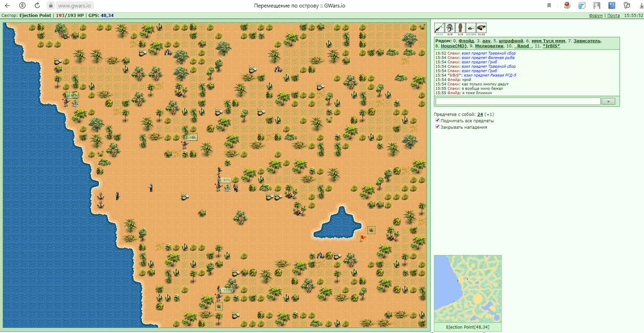Toggle the "Закрывать нападения" checkbox

[x=438, y=127]
